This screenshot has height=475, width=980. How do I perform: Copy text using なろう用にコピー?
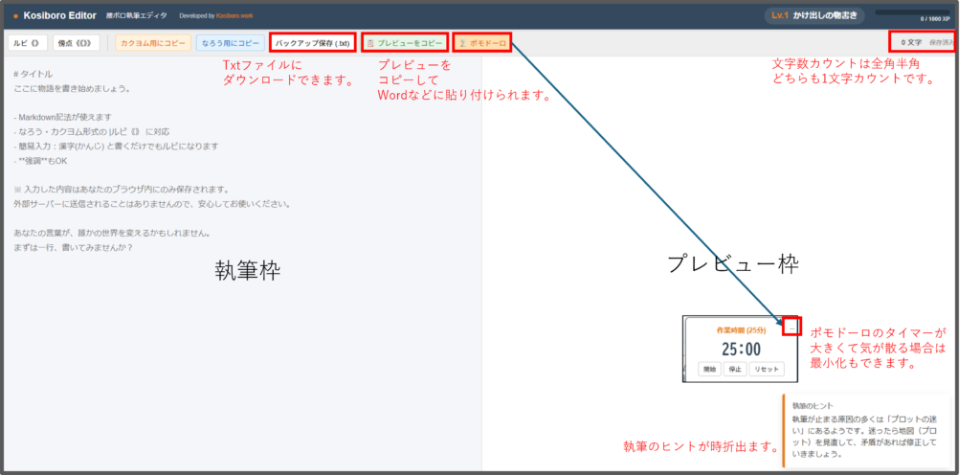[230, 43]
